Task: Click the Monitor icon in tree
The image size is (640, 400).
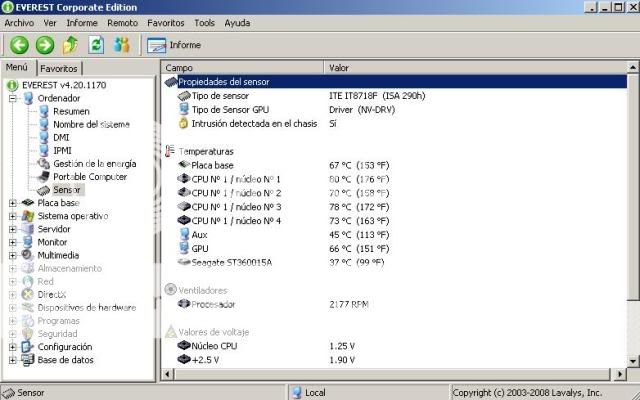Action: point(28,242)
